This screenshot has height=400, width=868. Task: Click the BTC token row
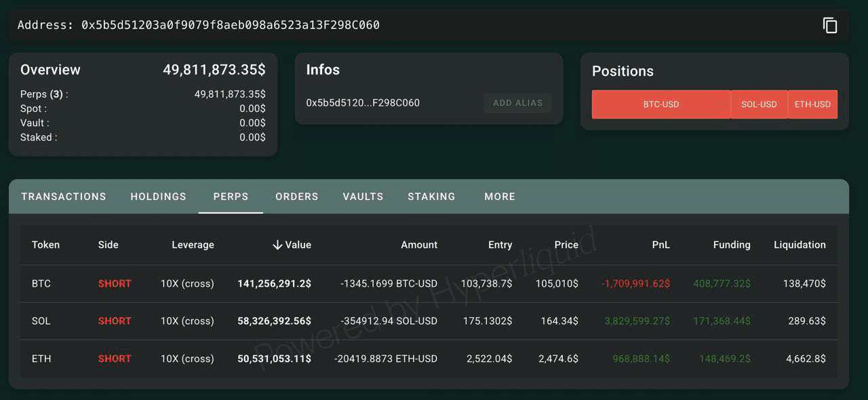[41, 283]
